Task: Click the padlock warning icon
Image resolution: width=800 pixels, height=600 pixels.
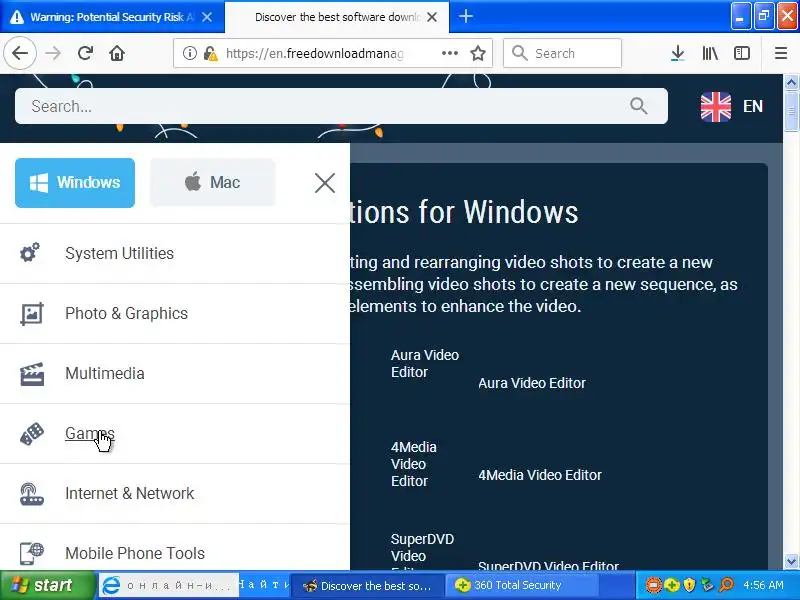Action: pyautogui.click(x=210, y=53)
